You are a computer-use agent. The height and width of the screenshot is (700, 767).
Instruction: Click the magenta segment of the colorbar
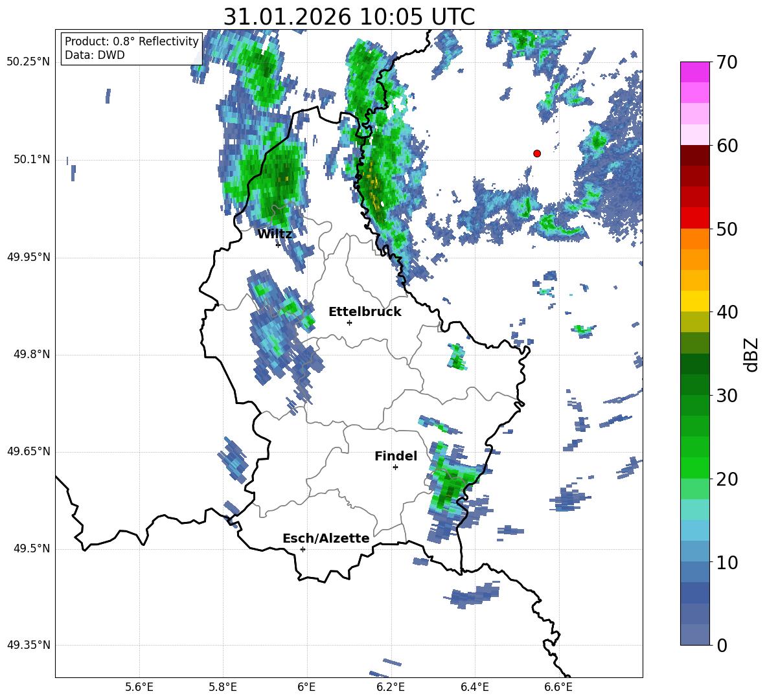pyautogui.click(x=694, y=72)
